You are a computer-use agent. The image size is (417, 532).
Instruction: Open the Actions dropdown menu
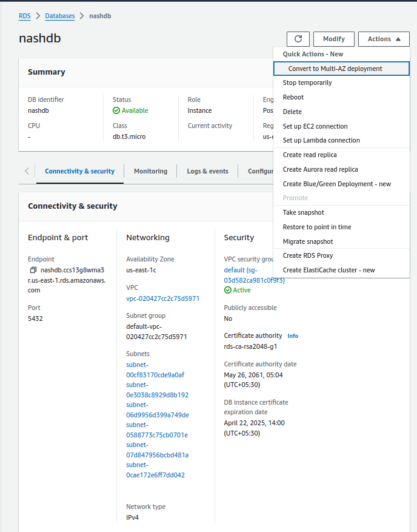click(384, 39)
